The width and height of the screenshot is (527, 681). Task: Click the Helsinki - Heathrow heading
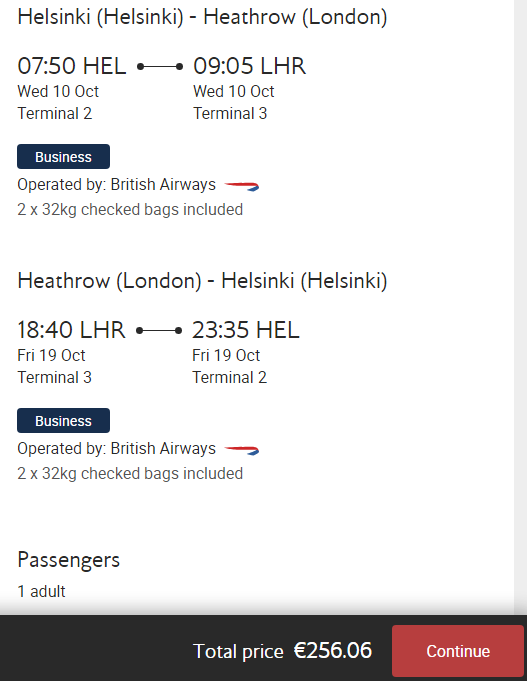click(202, 17)
